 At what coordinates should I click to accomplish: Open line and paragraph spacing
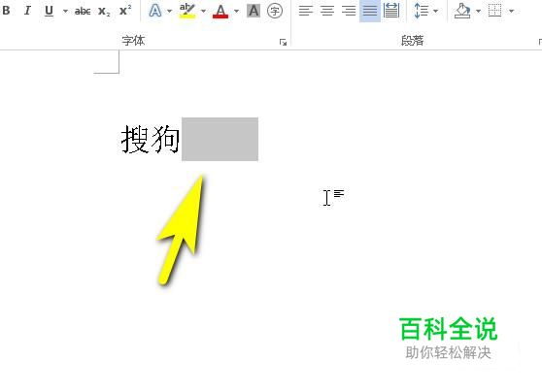point(421,11)
